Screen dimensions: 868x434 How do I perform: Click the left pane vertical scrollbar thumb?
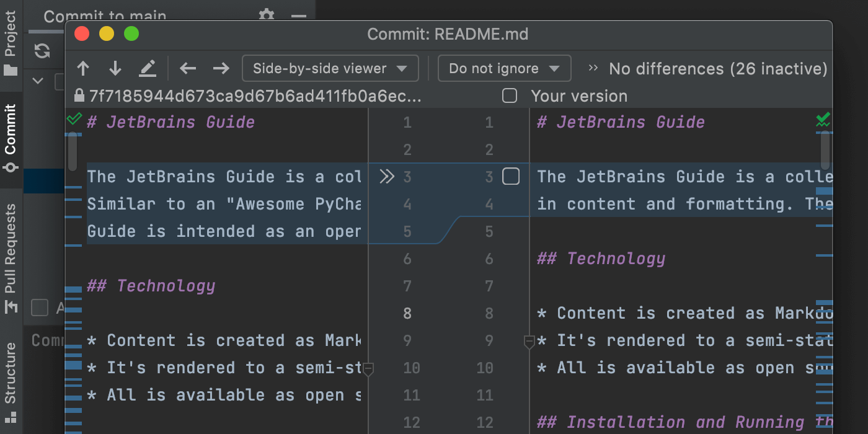pyautogui.click(x=72, y=151)
